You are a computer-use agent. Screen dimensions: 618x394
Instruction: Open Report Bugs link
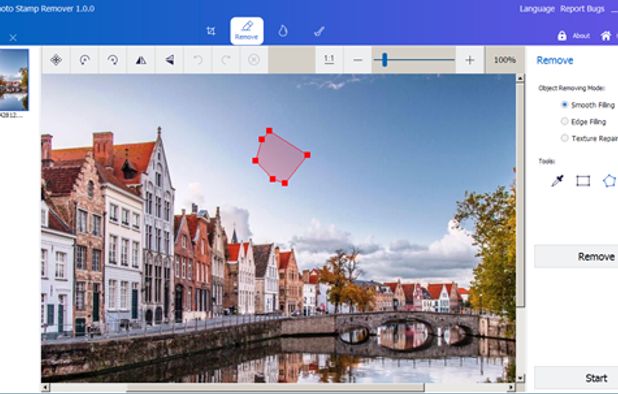point(582,9)
